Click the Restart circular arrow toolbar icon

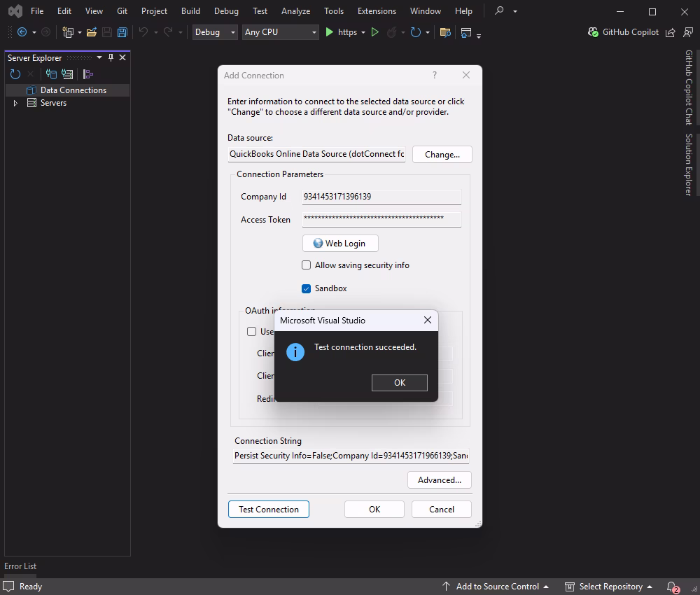pos(415,32)
